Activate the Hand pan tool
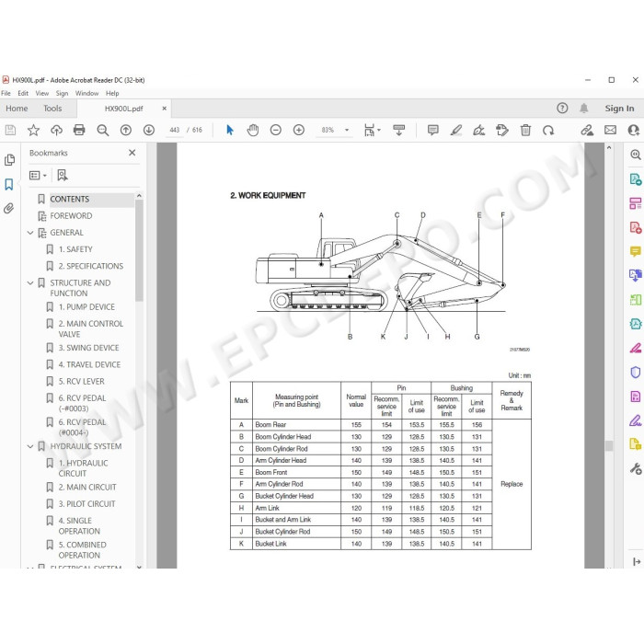 point(253,131)
